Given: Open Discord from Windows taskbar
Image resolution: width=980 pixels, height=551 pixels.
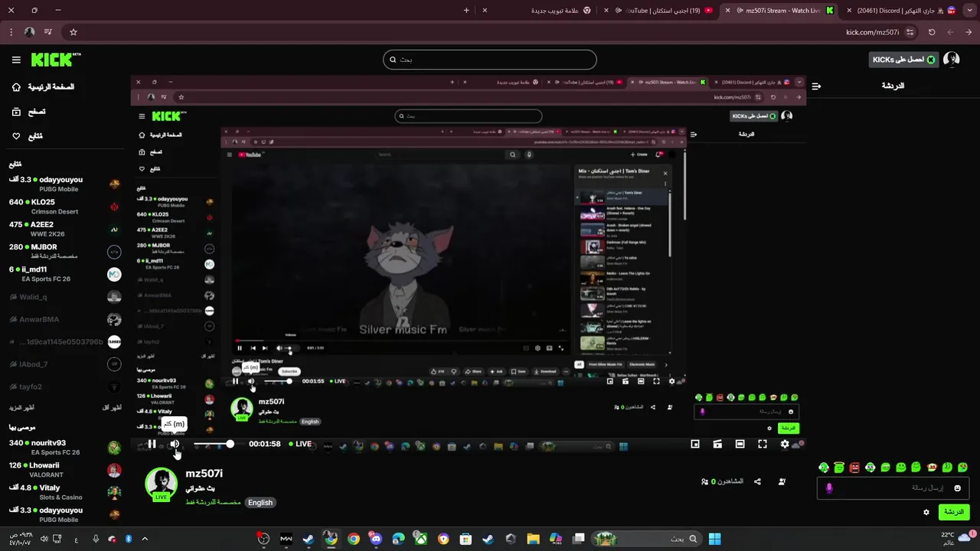Looking at the screenshot, I should pyautogui.click(x=375, y=539).
